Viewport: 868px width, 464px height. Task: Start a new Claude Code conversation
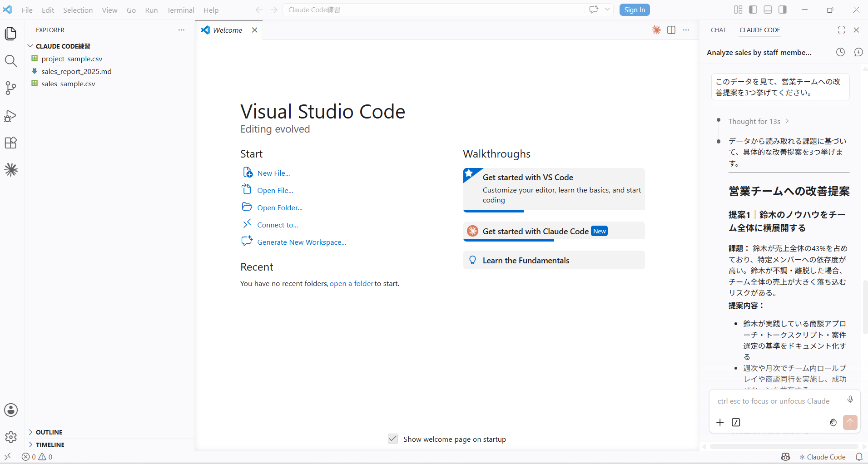tap(858, 52)
